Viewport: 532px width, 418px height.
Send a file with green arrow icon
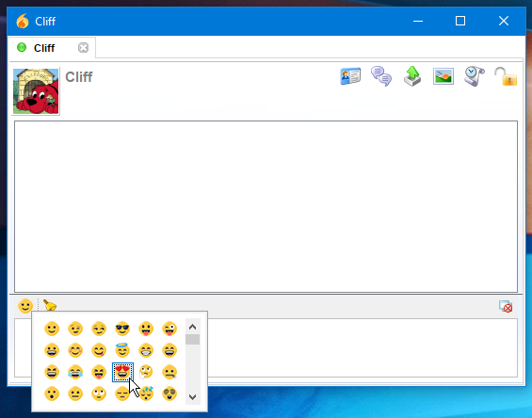[x=412, y=76]
